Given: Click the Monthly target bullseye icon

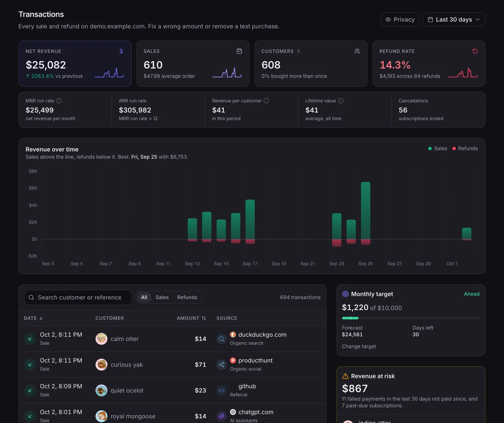Looking at the screenshot, I should point(345,294).
